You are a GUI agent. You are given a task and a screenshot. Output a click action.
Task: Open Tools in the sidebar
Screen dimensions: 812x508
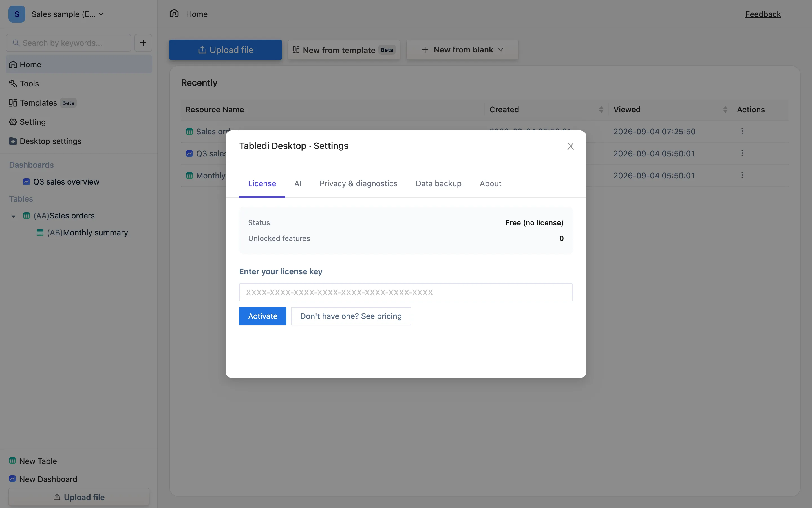79,83
